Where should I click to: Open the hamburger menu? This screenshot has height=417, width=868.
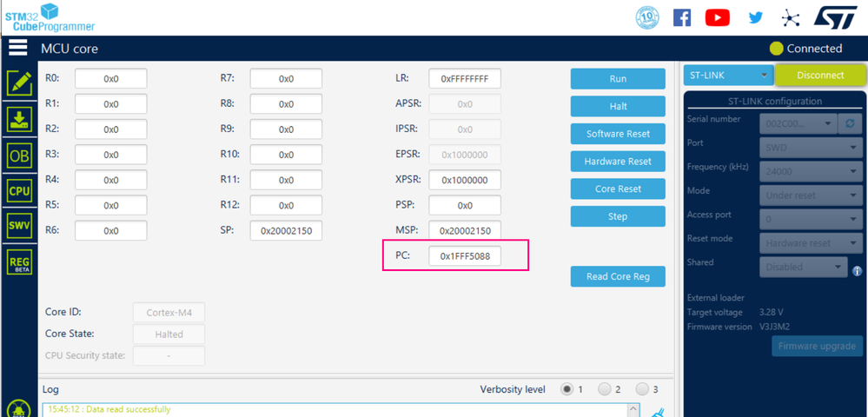click(18, 48)
